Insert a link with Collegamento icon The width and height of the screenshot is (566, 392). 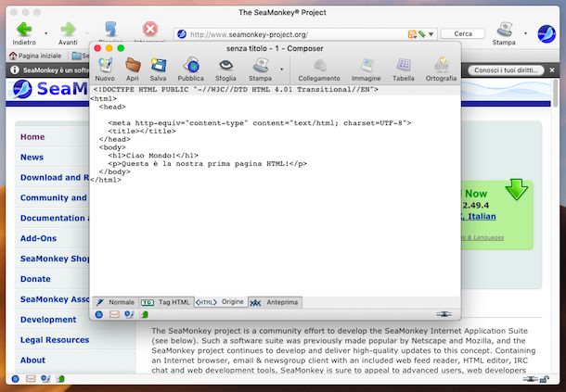tap(319, 65)
